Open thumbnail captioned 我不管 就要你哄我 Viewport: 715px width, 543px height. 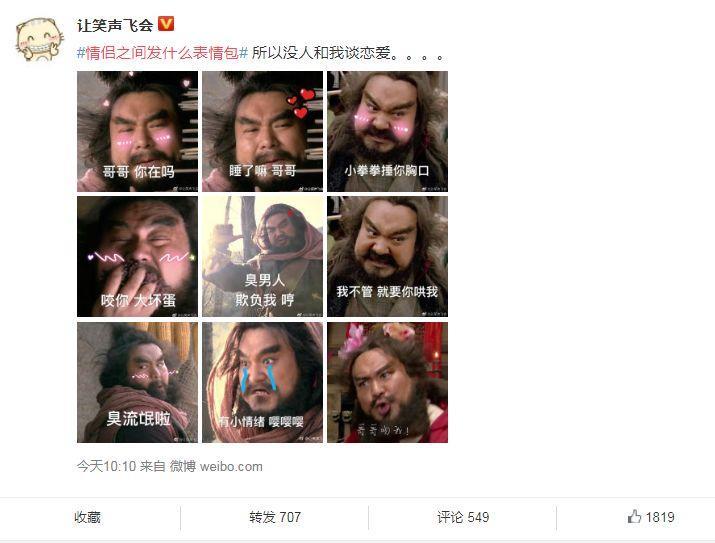[x=388, y=257]
